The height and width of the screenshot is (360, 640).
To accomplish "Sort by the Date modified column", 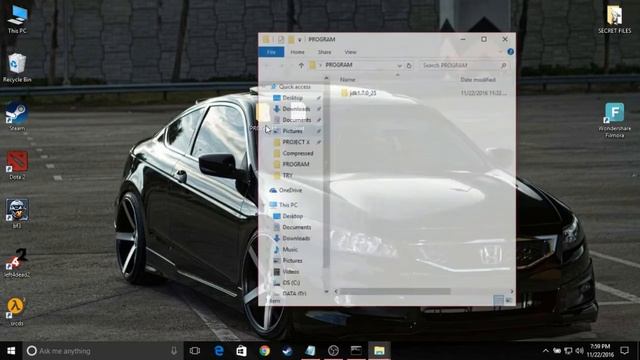I will (x=478, y=80).
